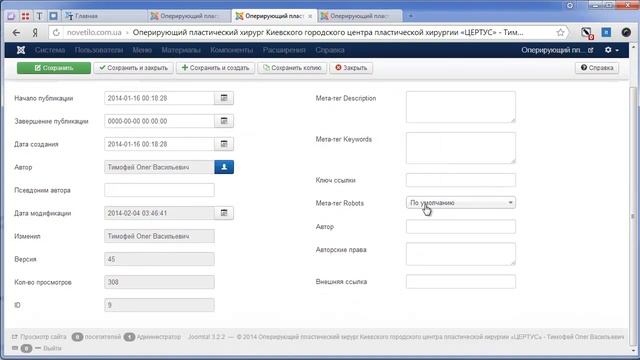Open the red grid pinned tab
Image resolution: width=640 pixels, height=360 pixels.
(25, 16)
